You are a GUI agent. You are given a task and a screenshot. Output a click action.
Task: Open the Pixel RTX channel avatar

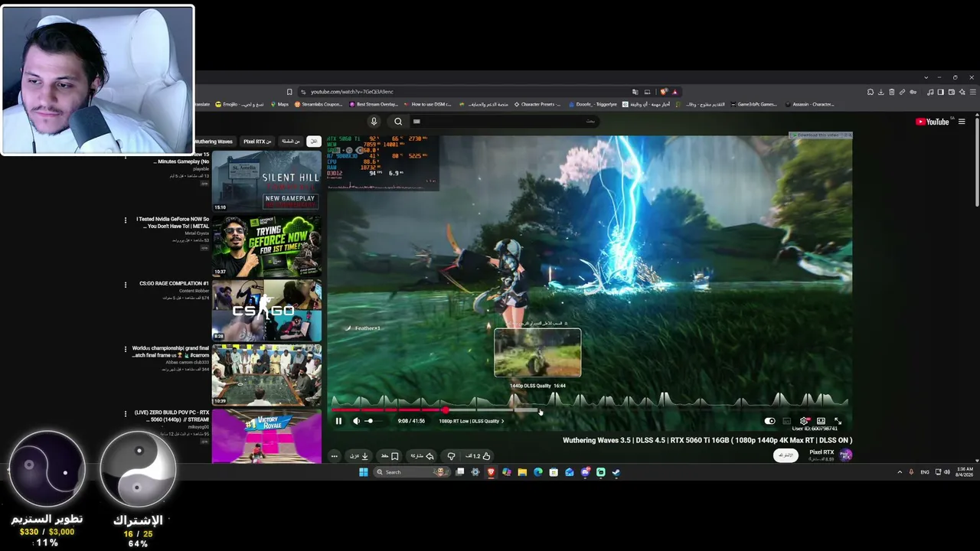pyautogui.click(x=845, y=455)
